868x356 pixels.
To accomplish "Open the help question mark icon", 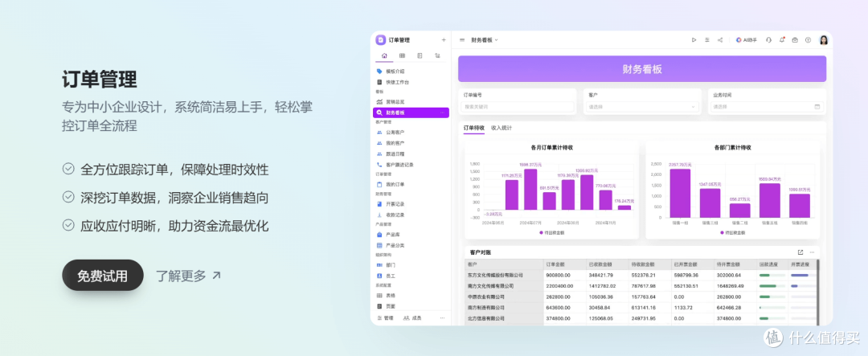I will [809, 40].
